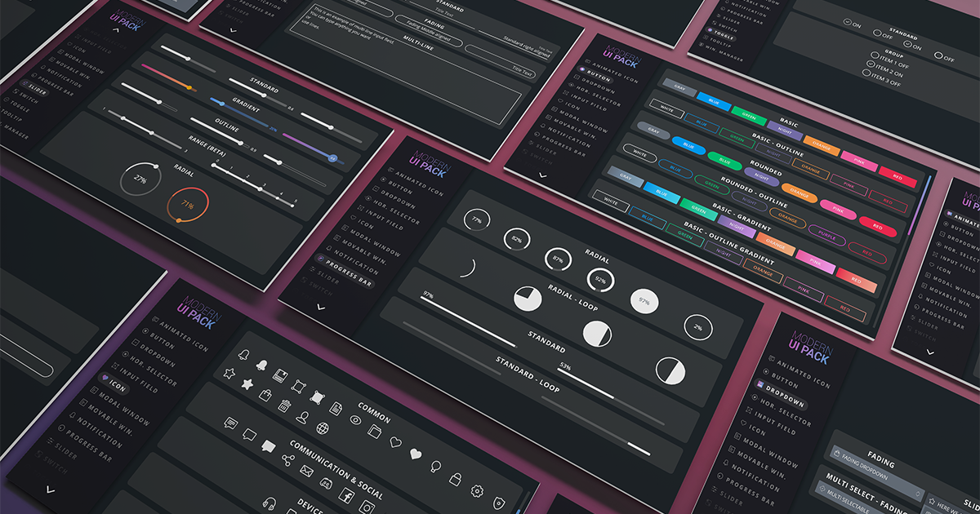Click the settings gear icon in Common icons
The height and width of the screenshot is (514, 980).
click(477, 490)
